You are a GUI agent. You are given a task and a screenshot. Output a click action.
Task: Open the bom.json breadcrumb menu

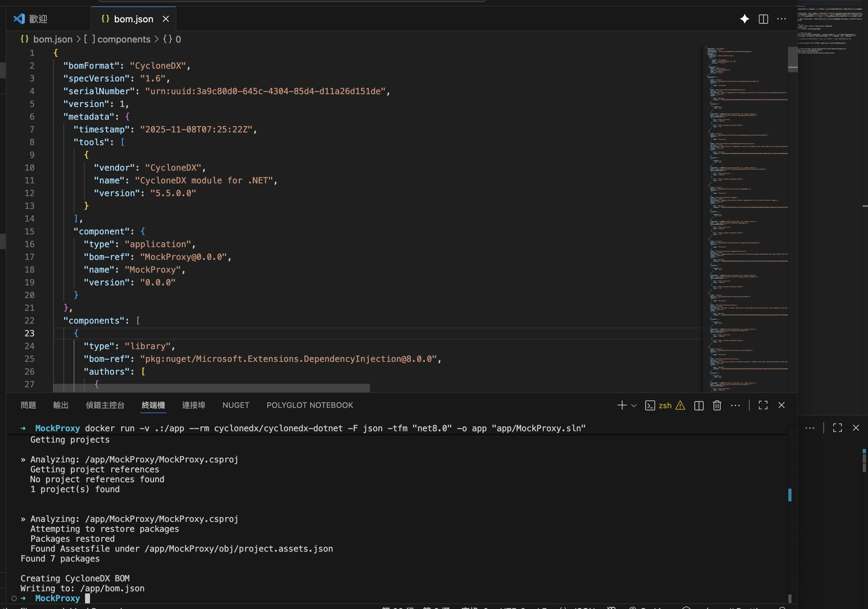[x=53, y=39]
